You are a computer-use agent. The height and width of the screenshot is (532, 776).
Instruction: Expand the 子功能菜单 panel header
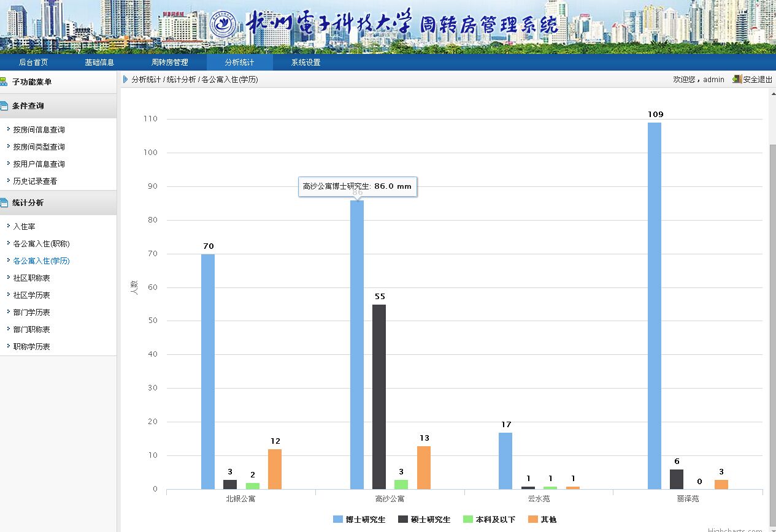(32, 82)
